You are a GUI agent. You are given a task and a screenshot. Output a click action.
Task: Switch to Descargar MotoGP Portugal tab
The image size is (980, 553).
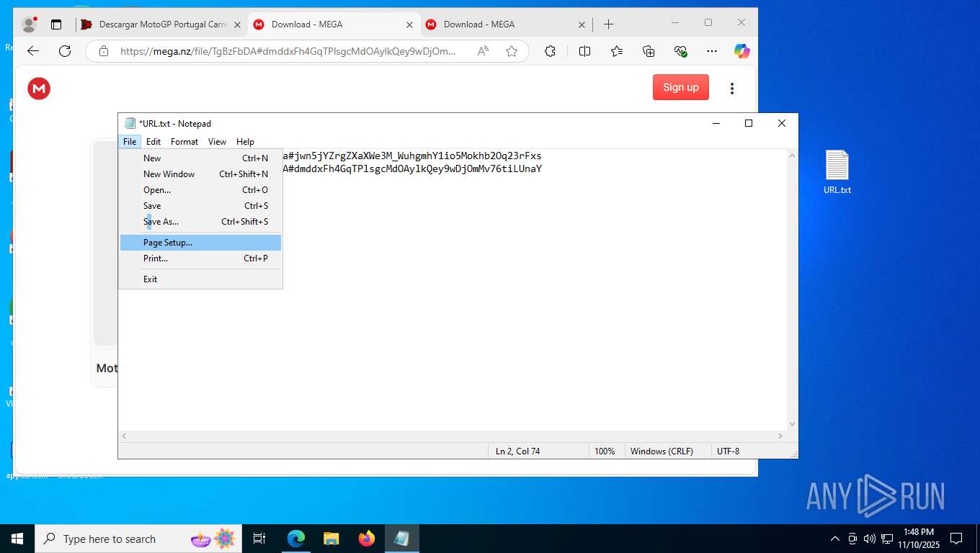[161, 24]
